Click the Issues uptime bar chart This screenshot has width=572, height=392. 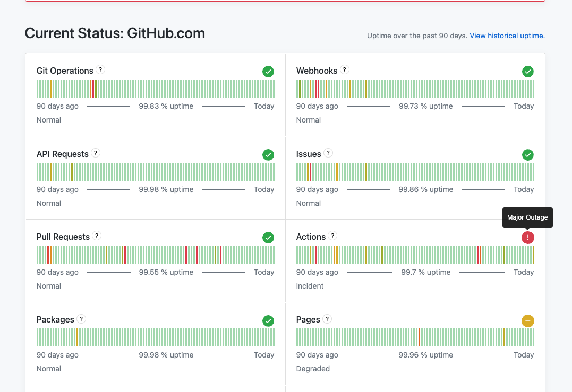click(415, 172)
